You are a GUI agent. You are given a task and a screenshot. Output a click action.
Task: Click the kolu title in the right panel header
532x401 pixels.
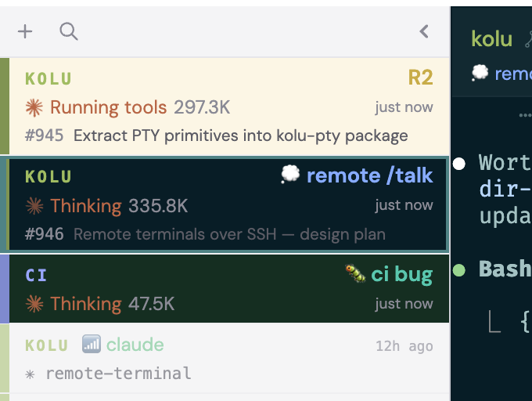click(x=491, y=39)
